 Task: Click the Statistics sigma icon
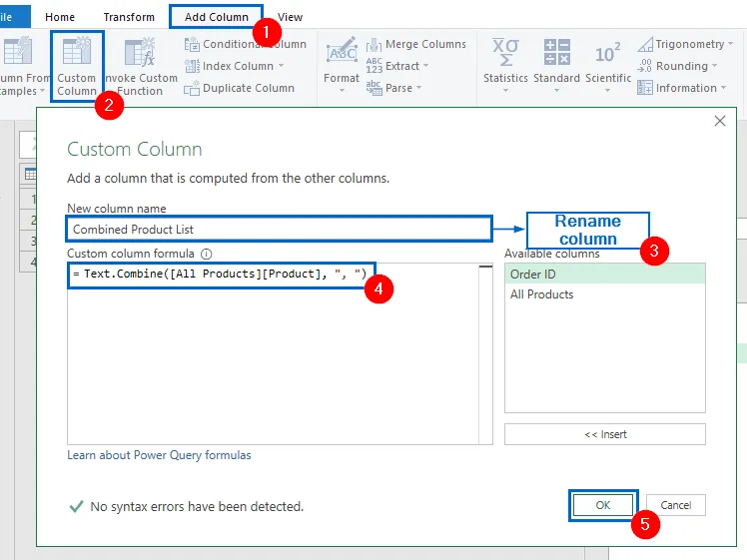coord(505,52)
